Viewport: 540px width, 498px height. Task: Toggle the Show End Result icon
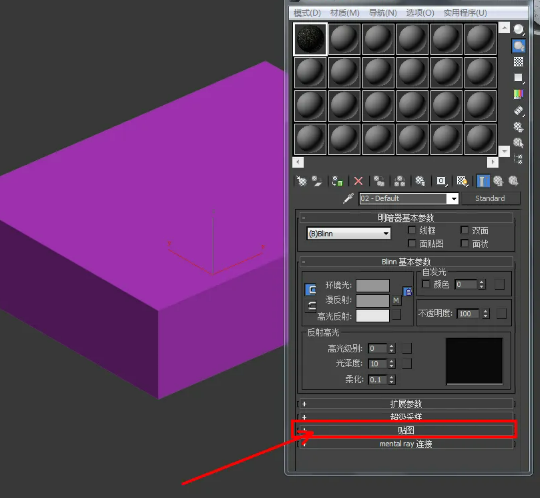pyautogui.click(x=483, y=181)
